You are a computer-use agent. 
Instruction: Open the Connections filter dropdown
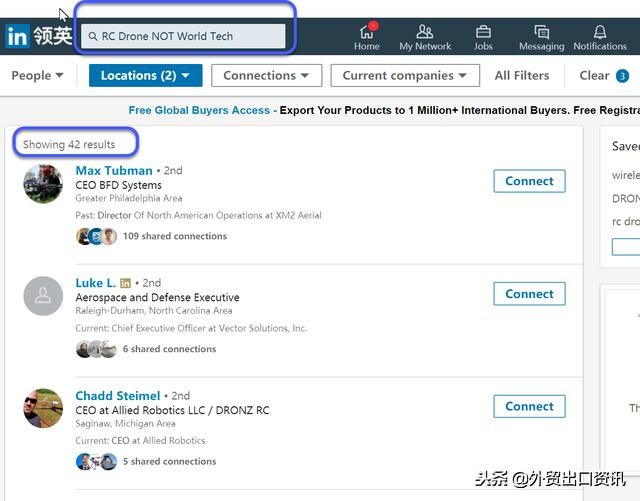(267, 76)
